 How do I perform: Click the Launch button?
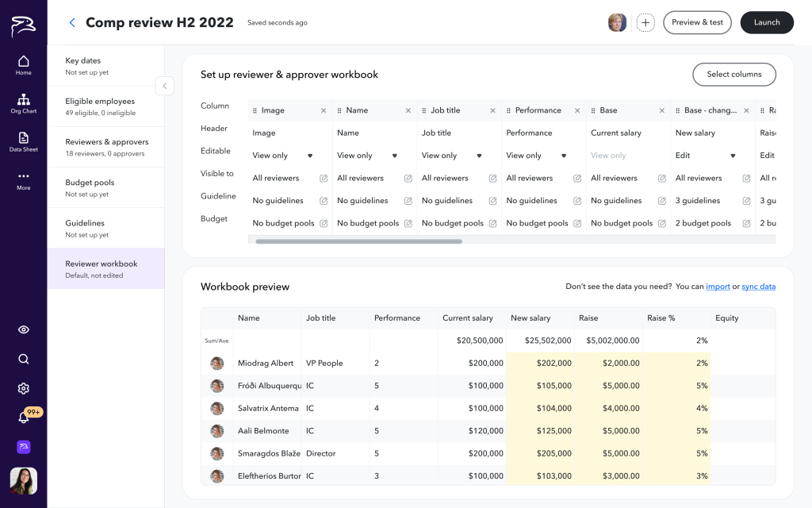coord(766,23)
